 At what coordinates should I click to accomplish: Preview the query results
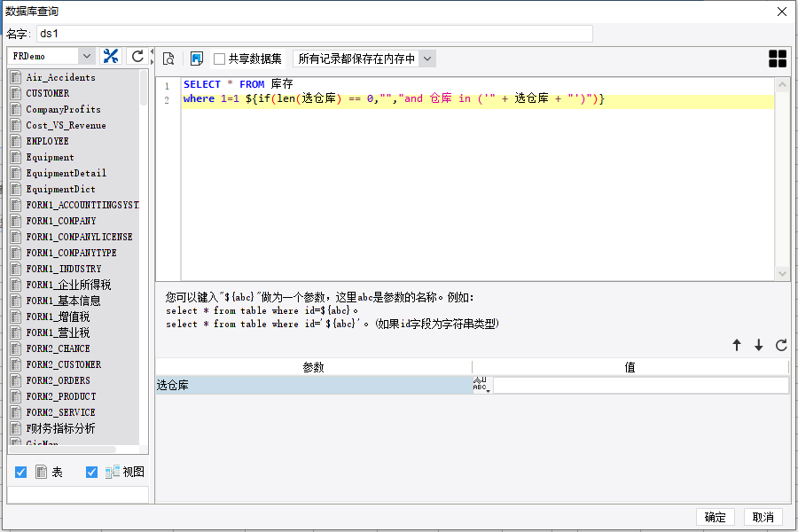point(168,59)
